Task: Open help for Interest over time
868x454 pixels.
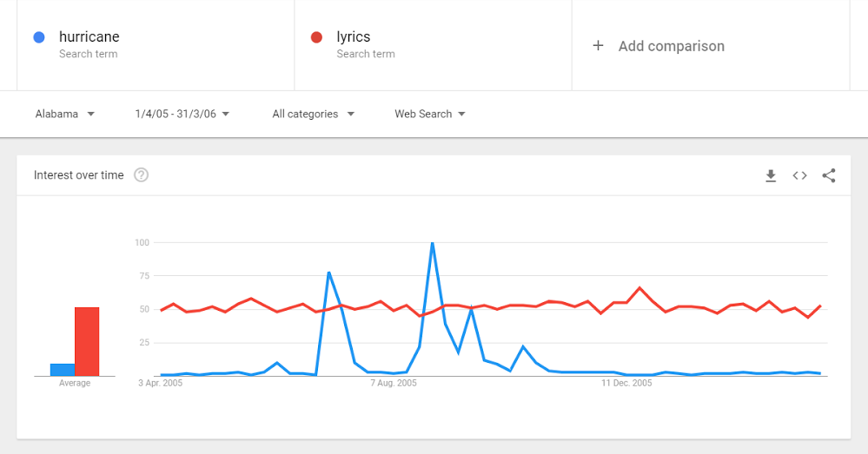Action: tap(141, 175)
